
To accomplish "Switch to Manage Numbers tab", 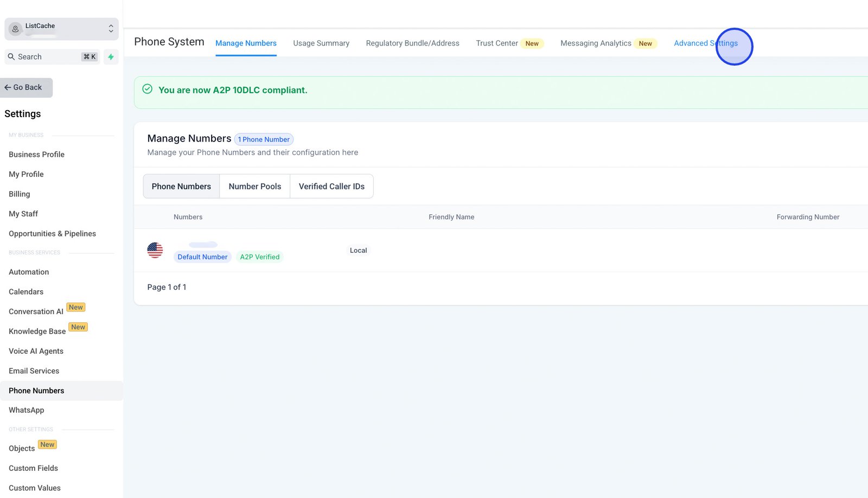I will click(x=246, y=43).
